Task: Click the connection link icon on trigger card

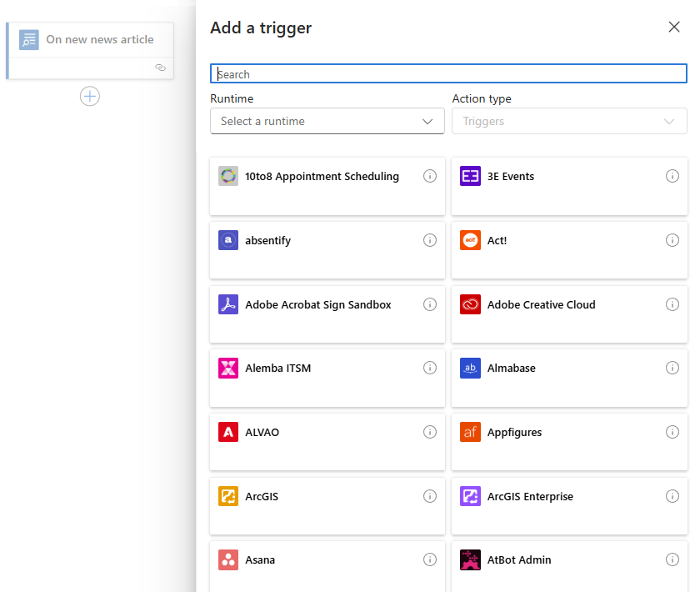Action: [x=161, y=68]
